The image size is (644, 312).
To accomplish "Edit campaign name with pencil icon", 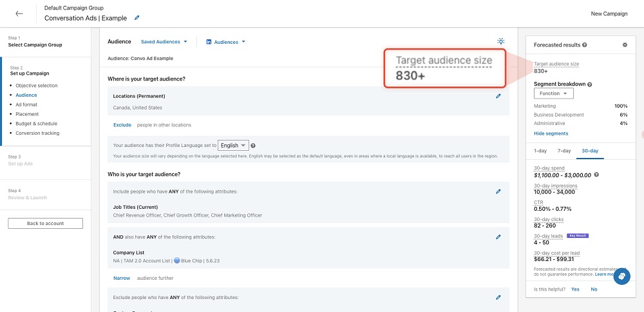I will (x=137, y=18).
